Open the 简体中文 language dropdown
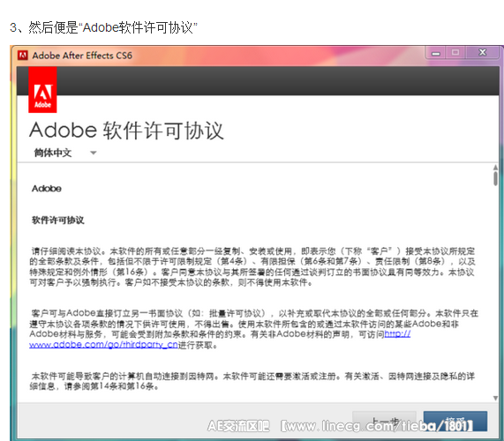Image resolution: width=504 pixels, height=441 pixels. pyautogui.click(x=65, y=153)
